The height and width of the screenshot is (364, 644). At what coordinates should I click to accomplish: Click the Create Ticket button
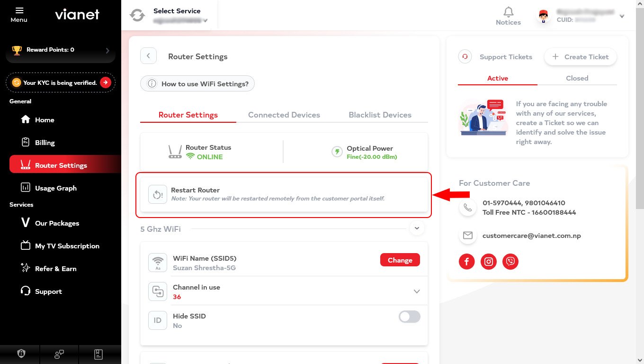tap(581, 57)
